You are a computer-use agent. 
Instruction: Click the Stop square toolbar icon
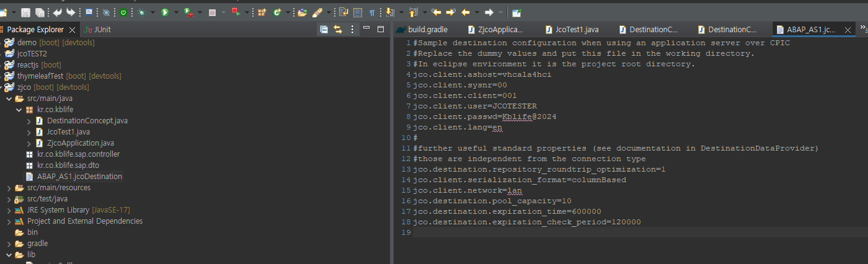click(x=212, y=12)
